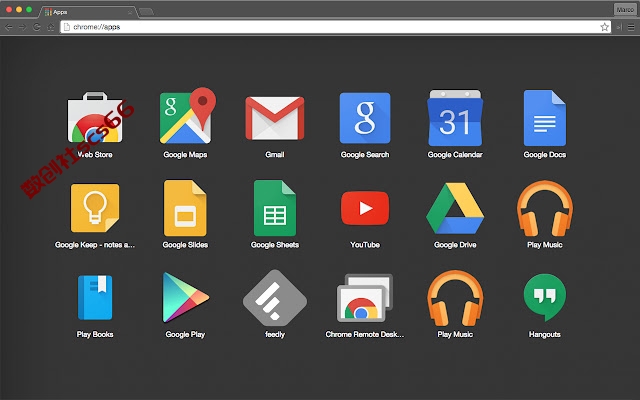Image resolution: width=640 pixels, height=400 pixels.
Task: Bookmark this page with the star
Action: [x=604, y=27]
